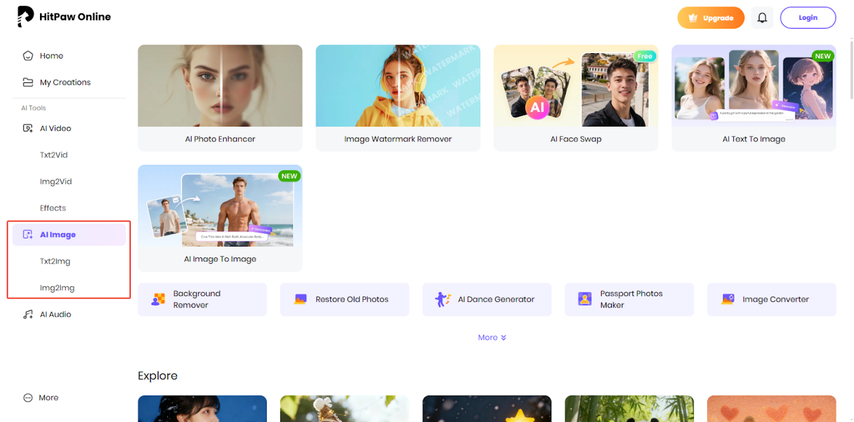Click the Background Remover icon
The height and width of the screenshot is (422, 854).
click(x=158, y=299)
